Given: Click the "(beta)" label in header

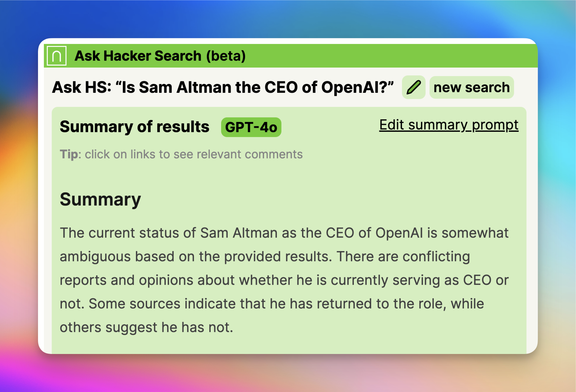Looking at the screenshot, I should click(226, 56).
